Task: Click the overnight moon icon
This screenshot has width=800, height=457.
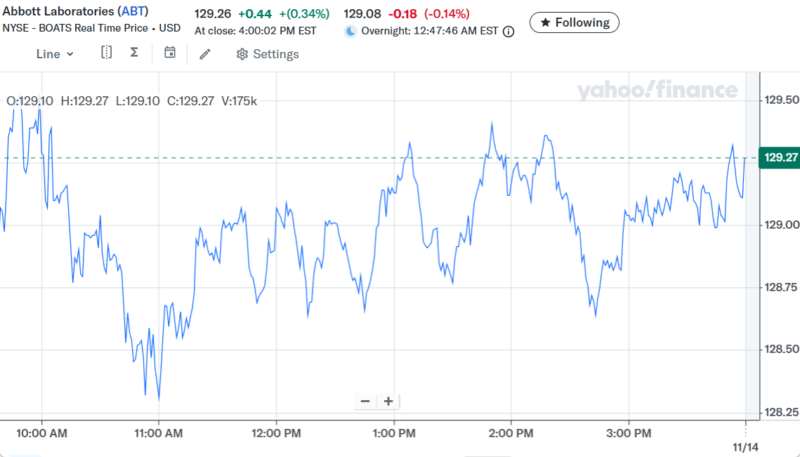Action: (350, 32)
